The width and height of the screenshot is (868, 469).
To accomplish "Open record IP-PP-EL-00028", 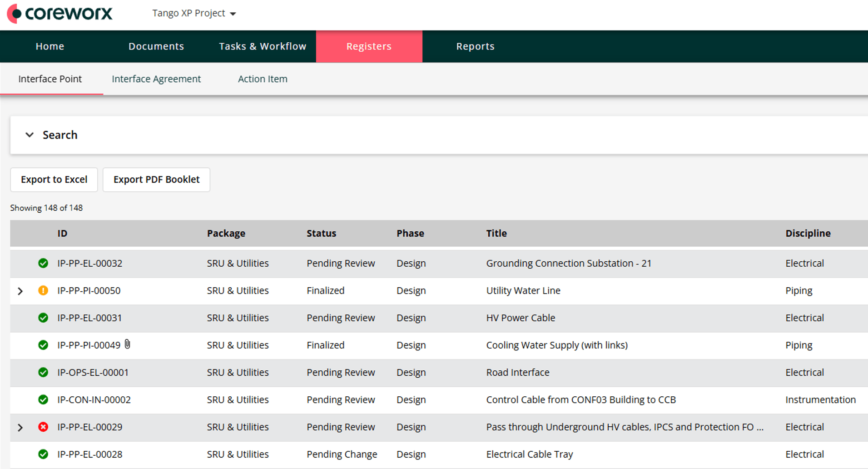I will pos(89,454).
